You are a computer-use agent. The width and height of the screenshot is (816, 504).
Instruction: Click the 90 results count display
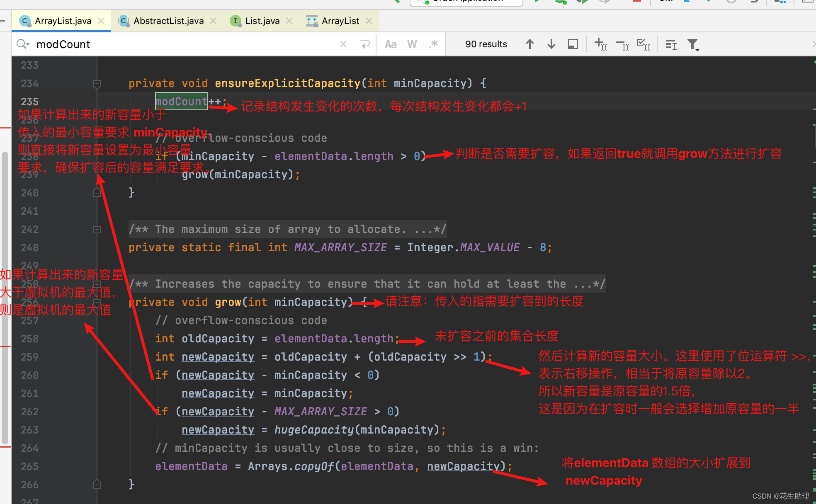487,44
